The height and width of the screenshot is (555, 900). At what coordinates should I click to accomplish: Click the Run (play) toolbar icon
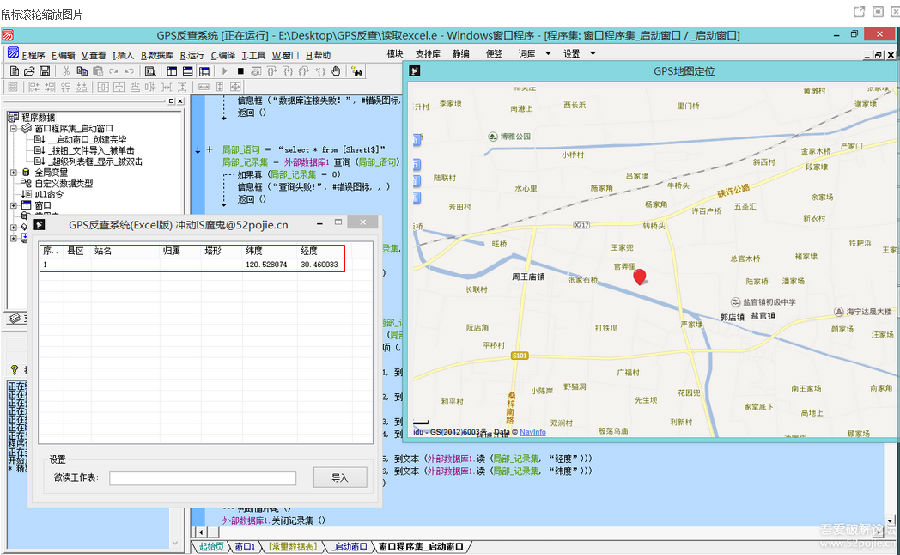point(225,72)
